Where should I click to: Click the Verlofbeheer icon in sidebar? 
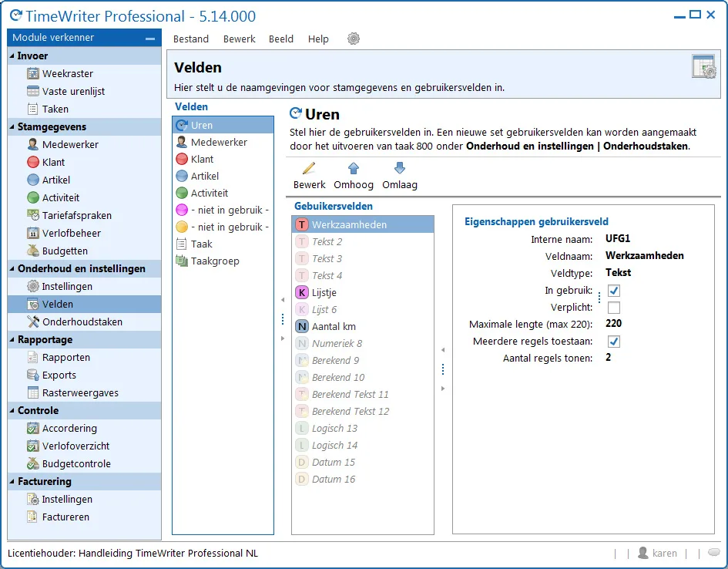33,233
